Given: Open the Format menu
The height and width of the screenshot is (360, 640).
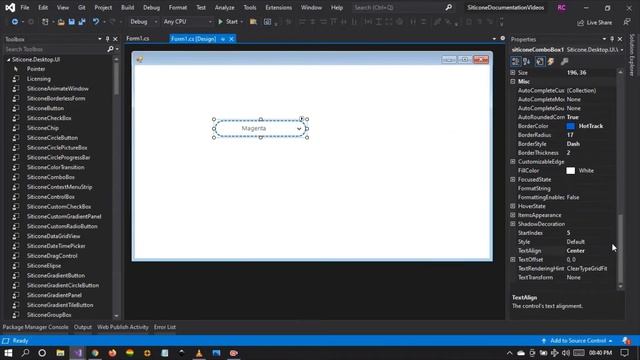Looking at the screenshot, I should [x=178, y=8].
